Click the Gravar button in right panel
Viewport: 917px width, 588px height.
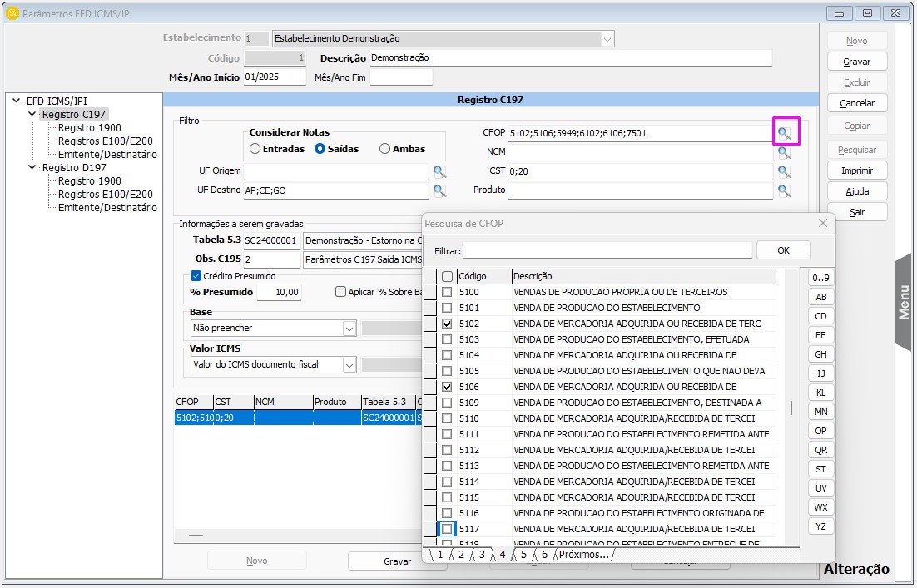(856, 62)
